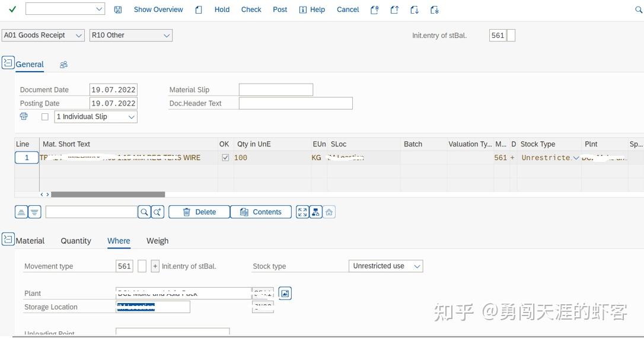Click the Find Next icon
Screen dimensions: 644x338
pos(158,212)
